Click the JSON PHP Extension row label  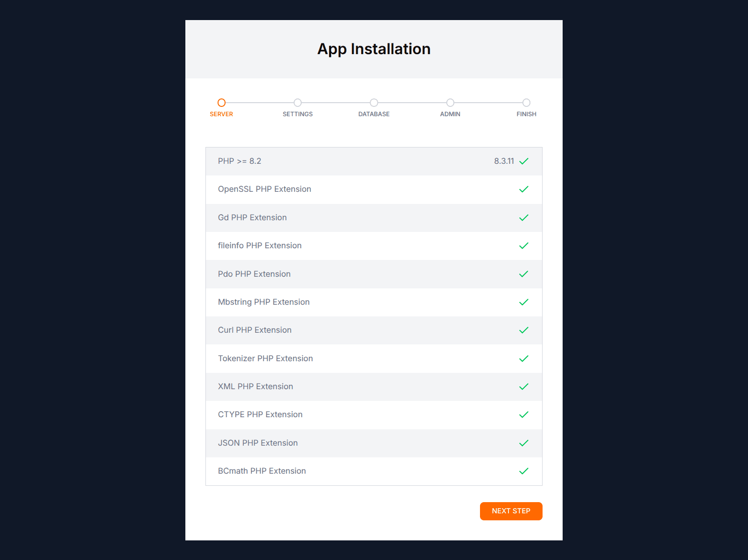click(x=258, y=443)
